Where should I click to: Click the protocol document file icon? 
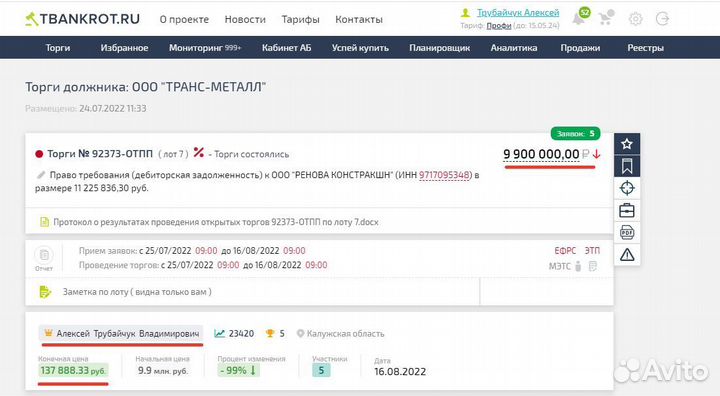point(44,222)
